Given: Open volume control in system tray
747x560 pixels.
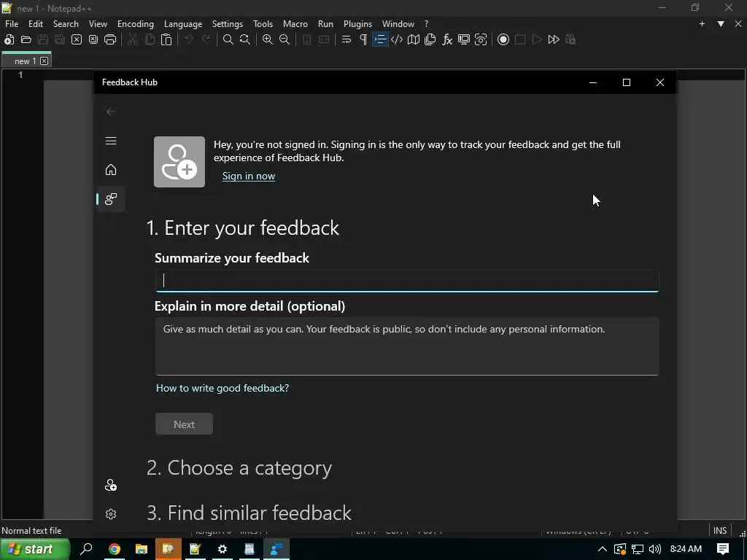Looking at the screenshot, I should click(655, 549).
